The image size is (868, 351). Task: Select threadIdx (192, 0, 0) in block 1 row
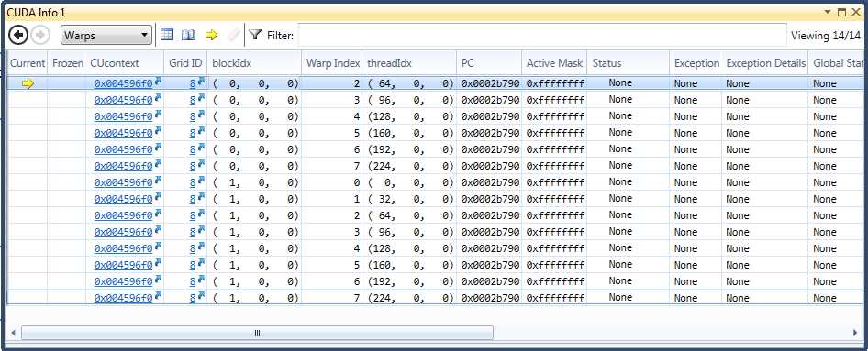pyautogui.click(x=411, y=281)
